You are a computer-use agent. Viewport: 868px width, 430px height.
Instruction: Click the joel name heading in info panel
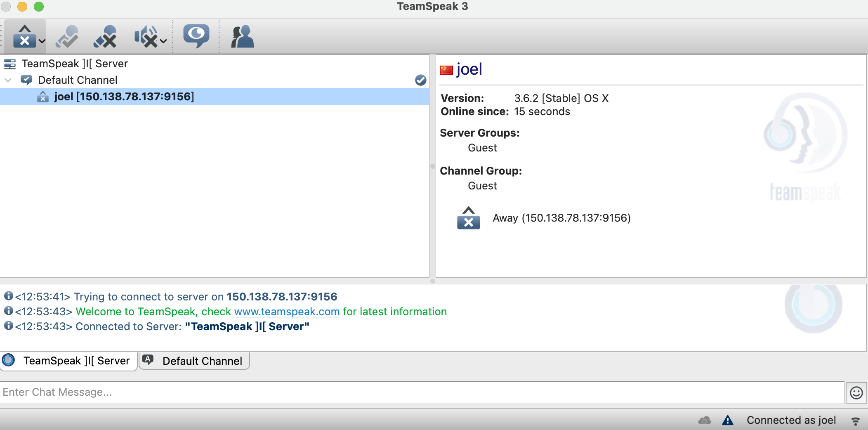[x=469, y=69]
